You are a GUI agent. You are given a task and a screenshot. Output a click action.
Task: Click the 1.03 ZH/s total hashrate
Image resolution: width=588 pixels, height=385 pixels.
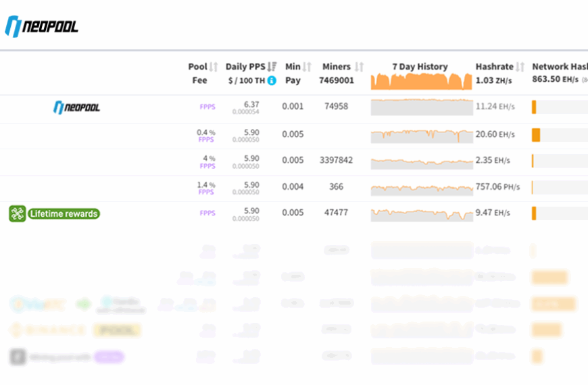[x=493, y=80]
